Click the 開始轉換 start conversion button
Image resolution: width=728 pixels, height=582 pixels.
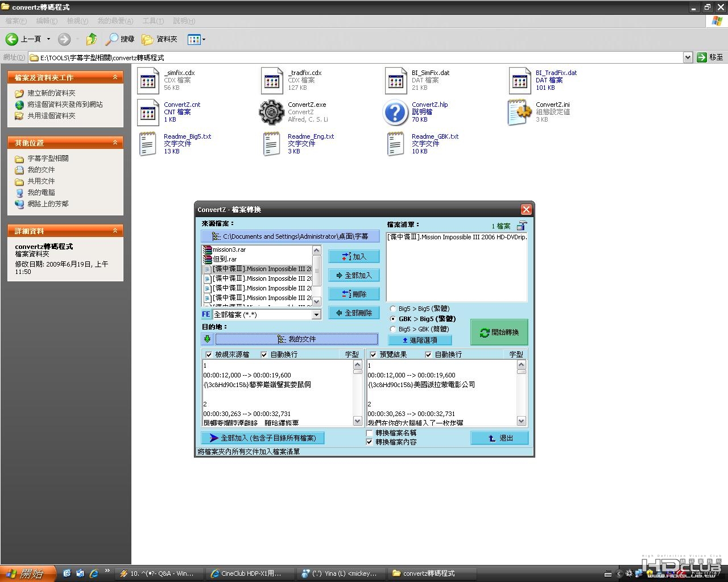499,332
